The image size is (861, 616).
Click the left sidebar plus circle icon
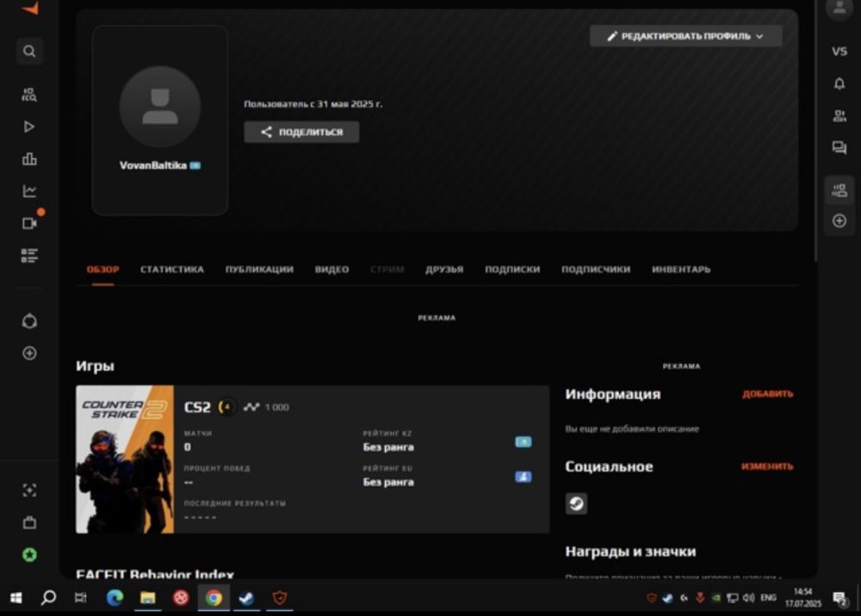coord(29,353)
